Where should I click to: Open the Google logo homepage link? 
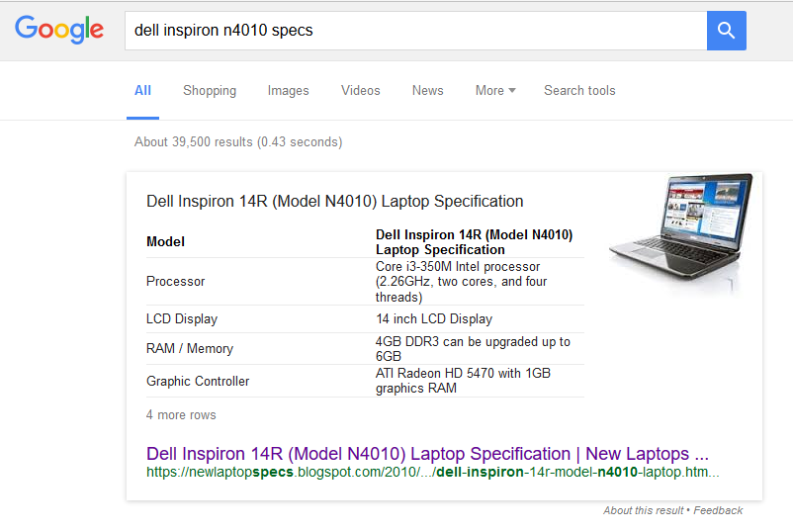point(59,30)
